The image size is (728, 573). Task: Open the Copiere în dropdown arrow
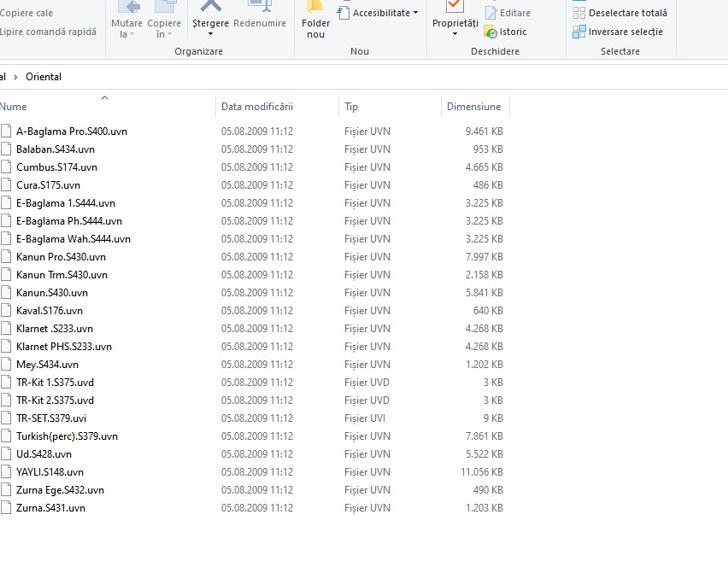[169, 34]
